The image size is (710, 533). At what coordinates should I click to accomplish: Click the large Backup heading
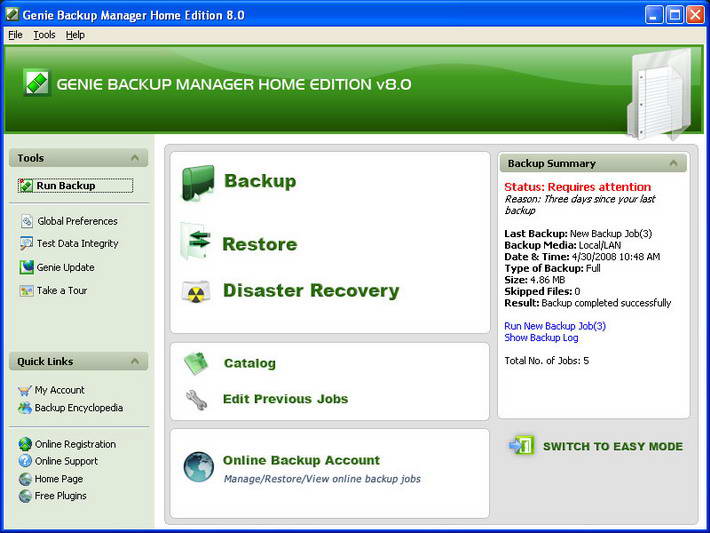pyautogui.click(x=260, y=181)
